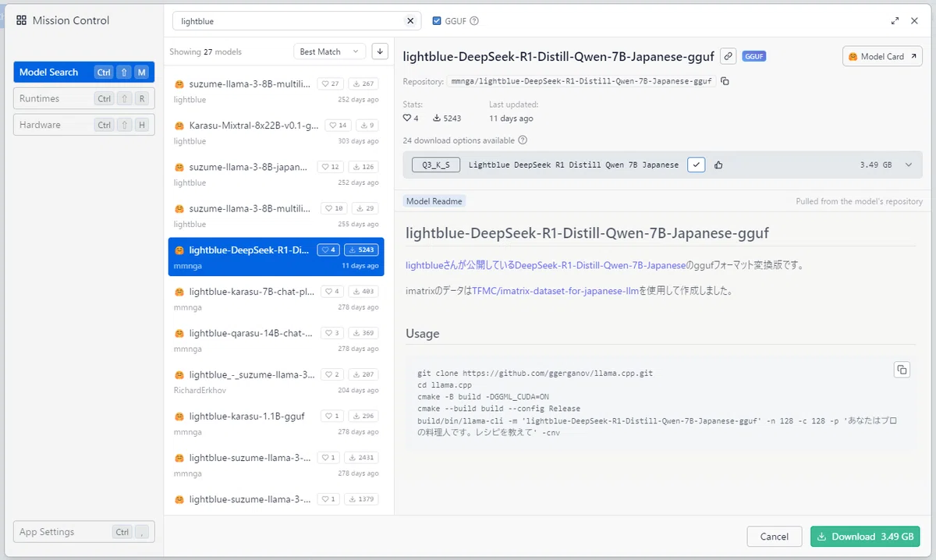
Task: Click the heart stat showing 4
Action: [x=411, y=119]
